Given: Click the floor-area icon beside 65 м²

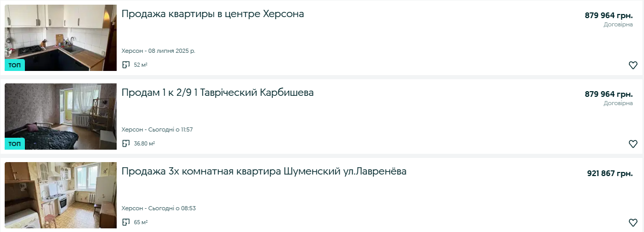Looking at the screenshot, I should [125, 222].
